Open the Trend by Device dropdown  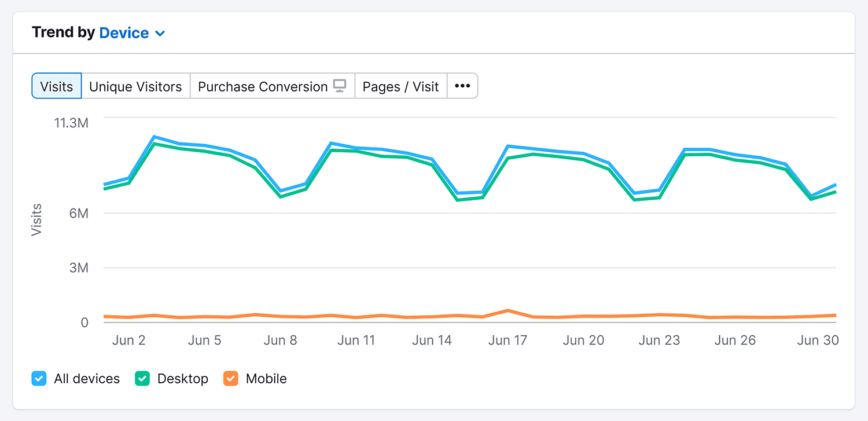(133, 33)
